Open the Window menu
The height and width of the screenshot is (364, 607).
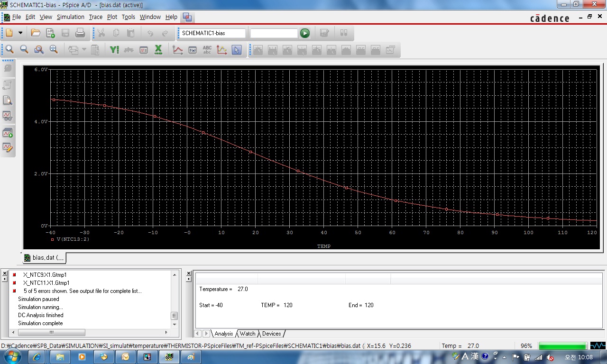click(x=150, y=17)
